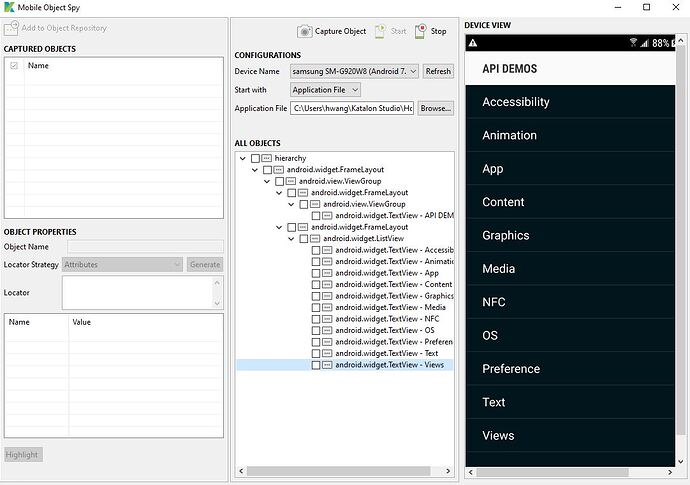Viewport: 690px width, 485px height.
Task: Tick the TextView - App checkbox
Action: [x=316, y=273]
